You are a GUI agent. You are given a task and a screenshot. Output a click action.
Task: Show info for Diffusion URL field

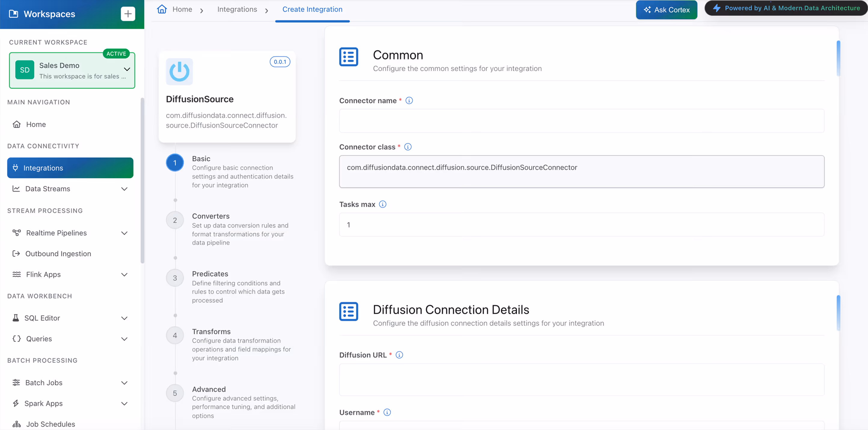[399, 355]
